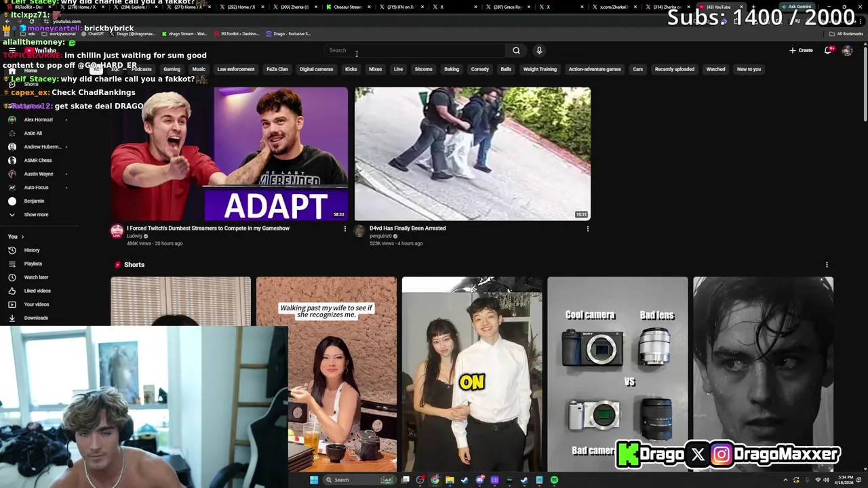Open more options for D4vd video
The image size is (868, 488).
pyautogui.click(x=587, y=229)
